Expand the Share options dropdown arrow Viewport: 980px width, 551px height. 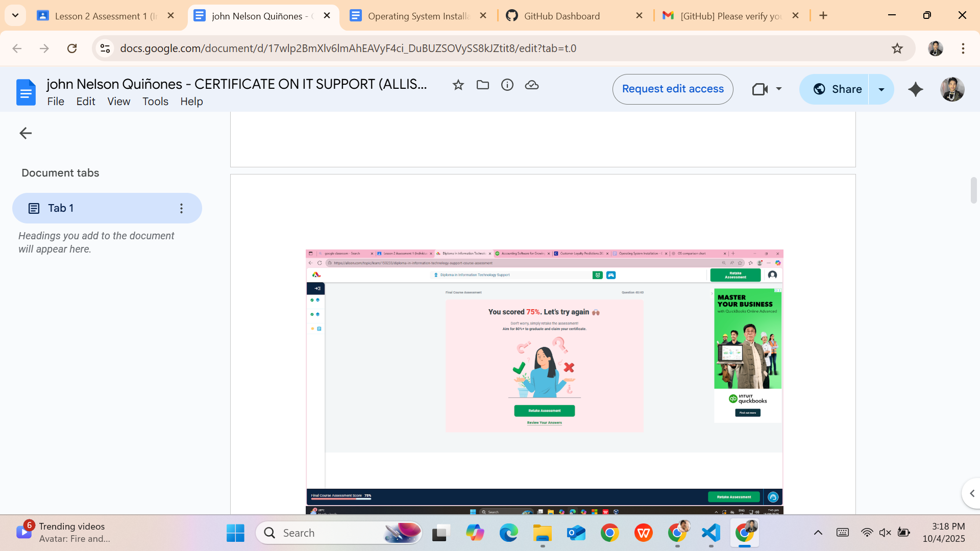[x=881, y=89]
